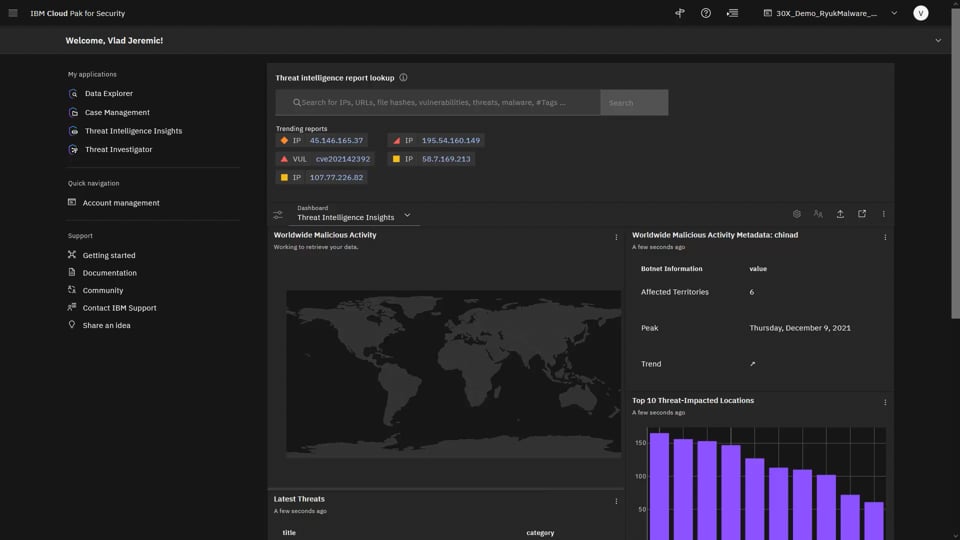The width and height of the screenshot is (960, 540).
Task: Click Contact IBM Support link
Action: 119,308
